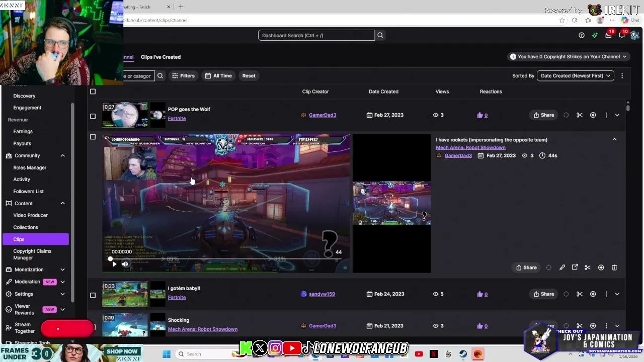Share the POP goes the Wolf clip

pos(544,115)
